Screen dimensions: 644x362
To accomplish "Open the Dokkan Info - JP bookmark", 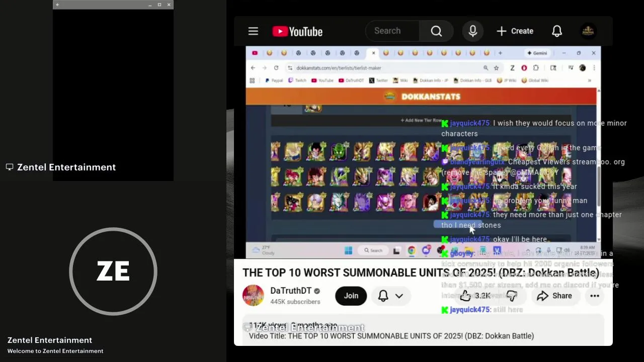I will point(431,80).
